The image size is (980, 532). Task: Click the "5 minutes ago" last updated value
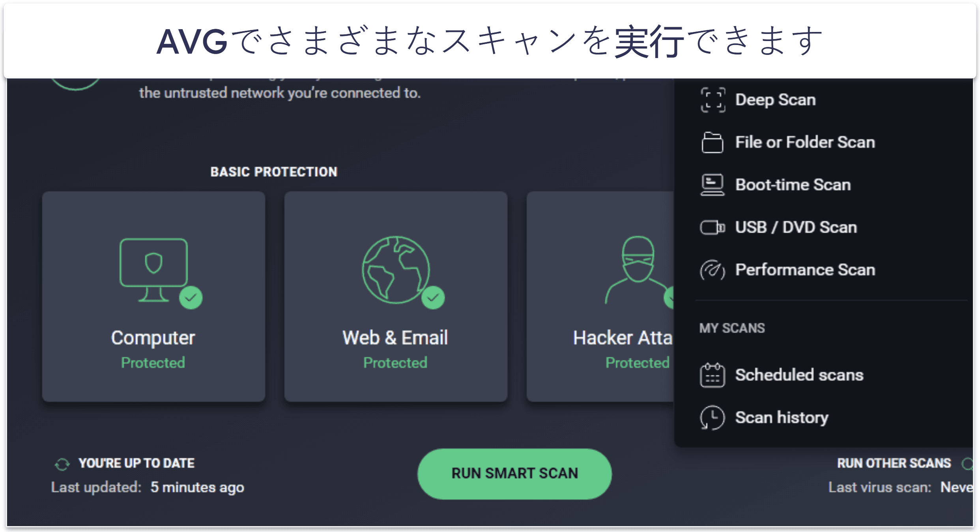(x=197, y=488)
